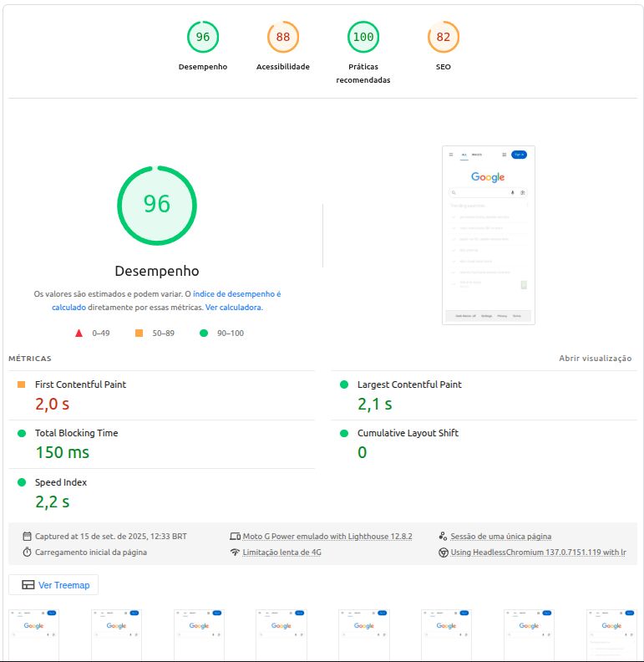
Task: Click the MÉTRICAS section heading
Action: coord(30,359)
